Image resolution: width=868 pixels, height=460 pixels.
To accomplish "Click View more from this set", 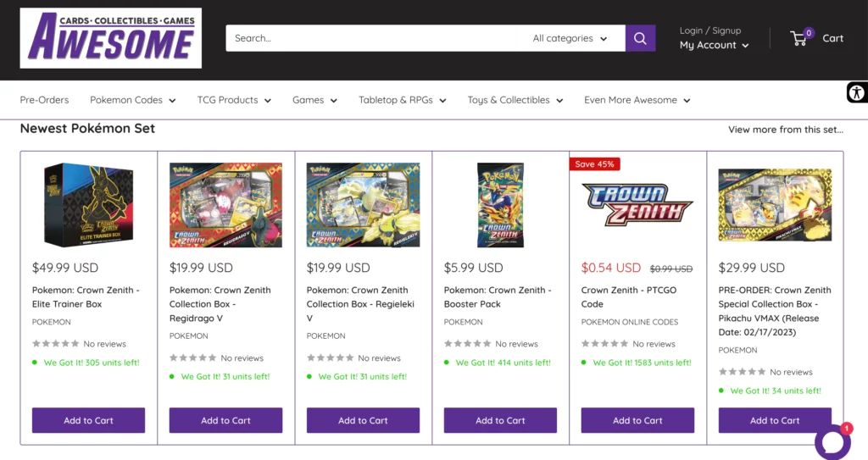I will click(786, 130).
